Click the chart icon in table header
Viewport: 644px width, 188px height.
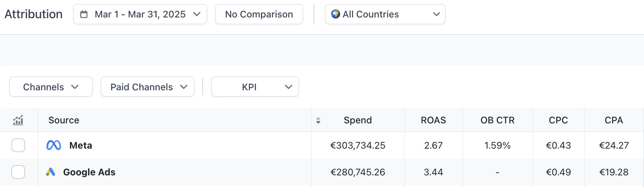pyautogui.click(x=18, y=120)
